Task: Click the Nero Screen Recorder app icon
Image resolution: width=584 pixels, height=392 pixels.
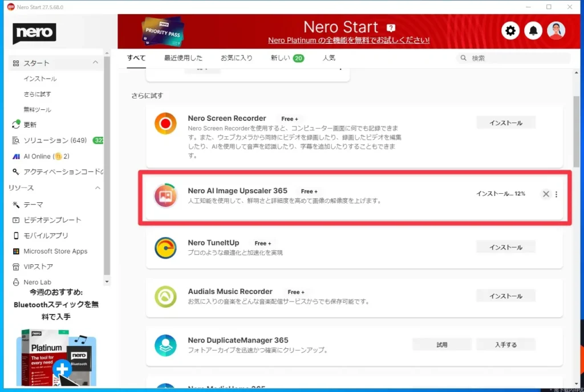Action: (165, 124)
